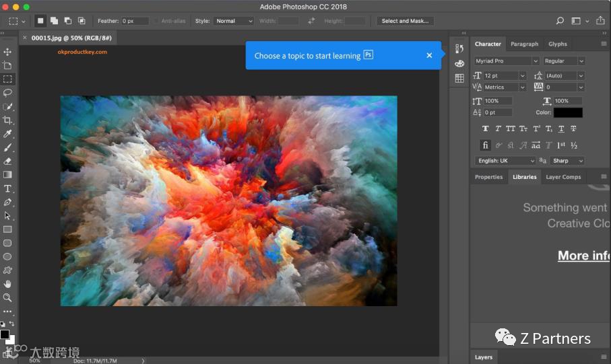
Task: Open the Layer Comps tab
Action: click(x=562, y=177)
